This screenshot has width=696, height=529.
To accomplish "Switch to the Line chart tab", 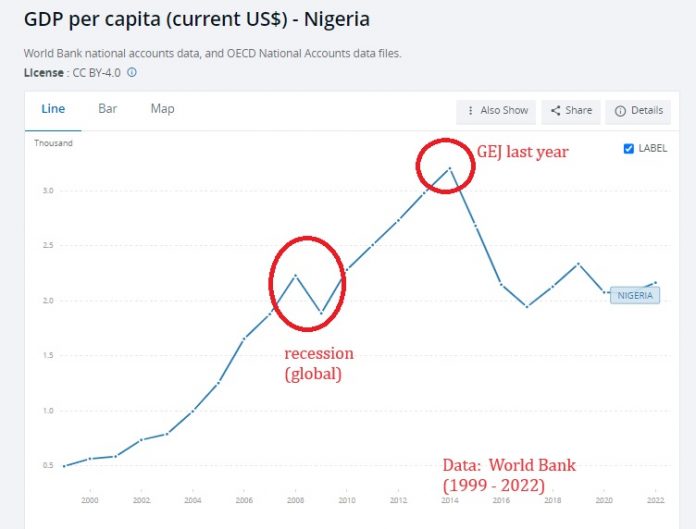I will tap(52, 108).
